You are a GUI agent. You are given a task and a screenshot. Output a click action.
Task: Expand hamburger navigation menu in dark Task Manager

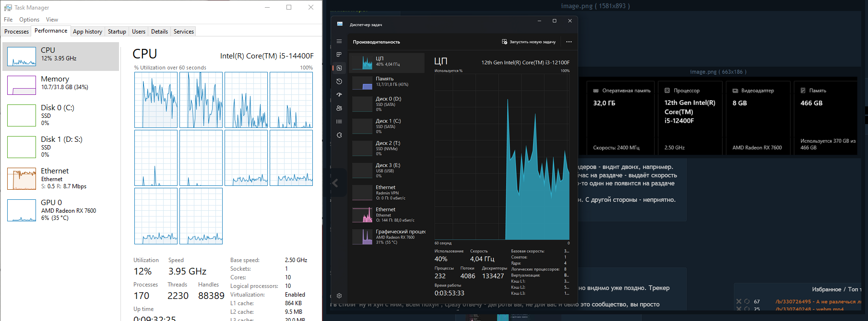point(339,41)
